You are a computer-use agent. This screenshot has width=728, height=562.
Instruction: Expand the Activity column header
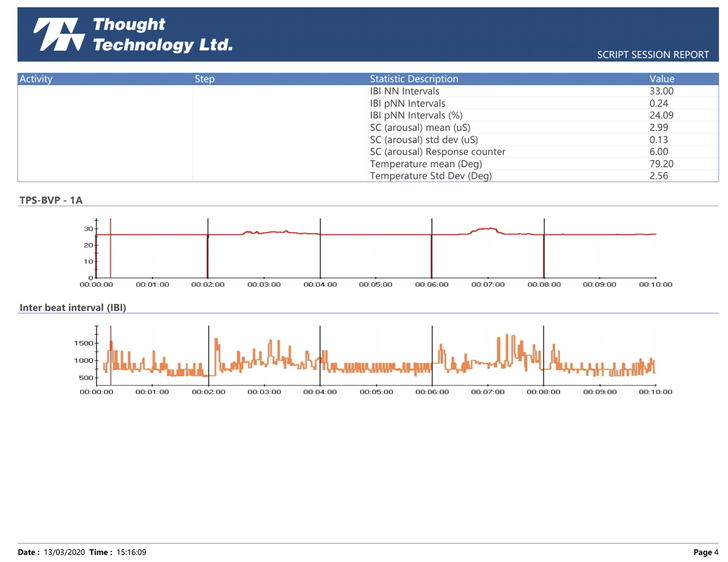pyautogui.click(x=35, y=79)
